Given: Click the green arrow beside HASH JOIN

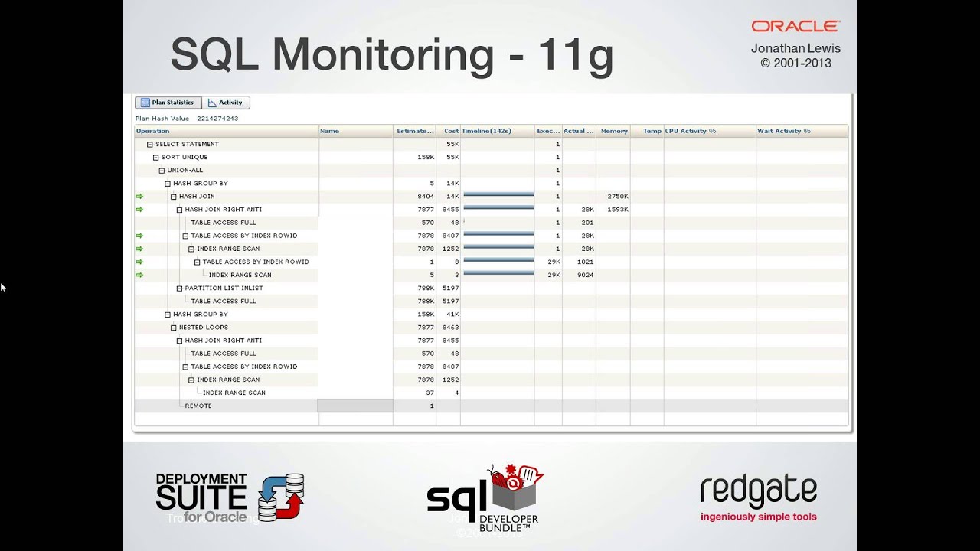Looking at the screenshot, I should click(139, 197).
